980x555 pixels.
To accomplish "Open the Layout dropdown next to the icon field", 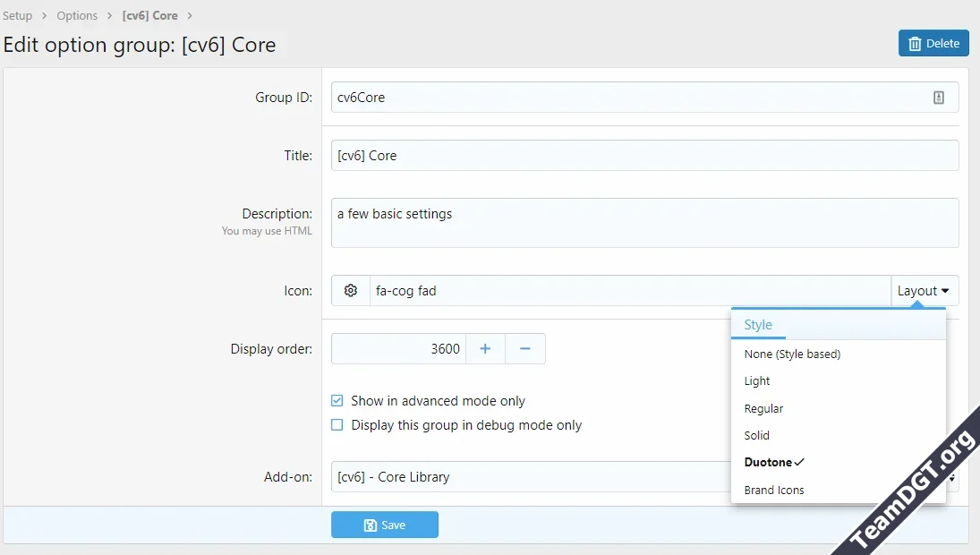I will pyautogui.click(x=924, y=291).
